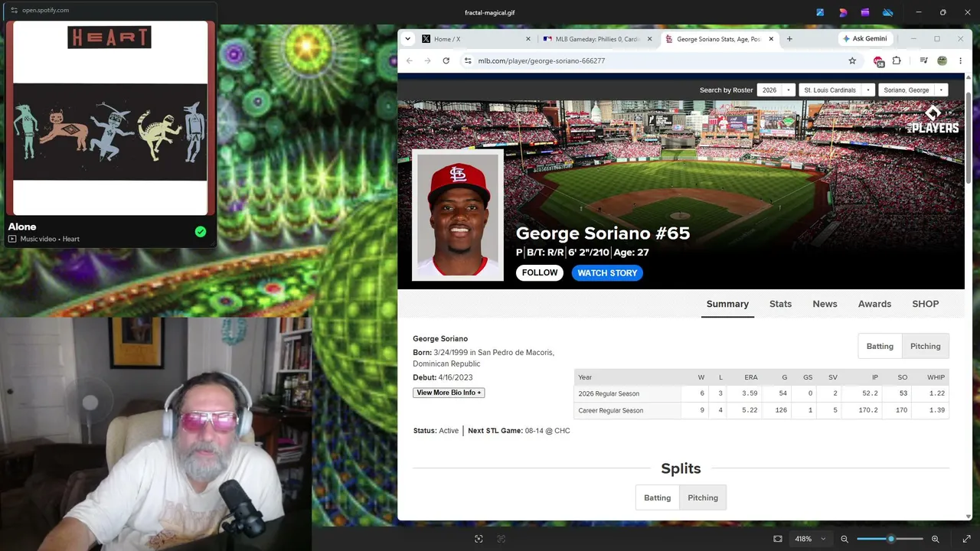980x551 pixels.
Task: Click the Career Regular Season row label
Action: pyautogui.click(x=610, y=411)
